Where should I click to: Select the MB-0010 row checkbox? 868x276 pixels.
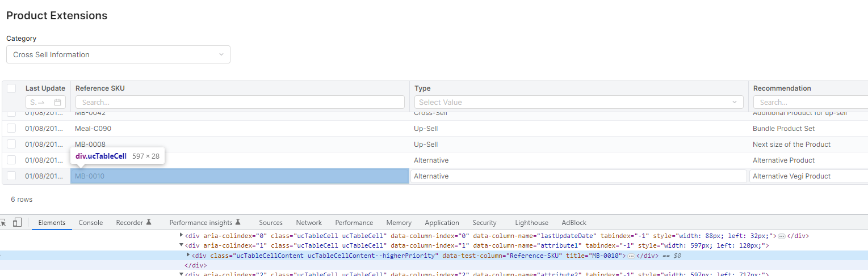click(x=11, y=176)
